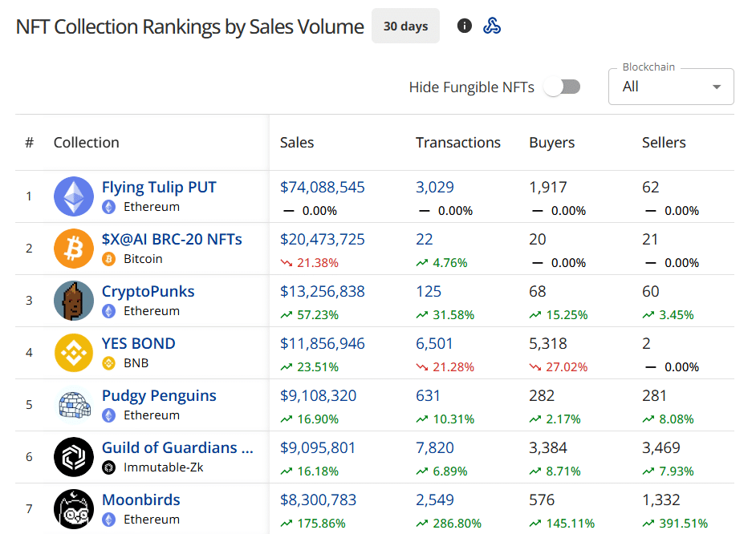The image size is (756, 534).
Task: Click the 631 transactions count
Action: 428,396
